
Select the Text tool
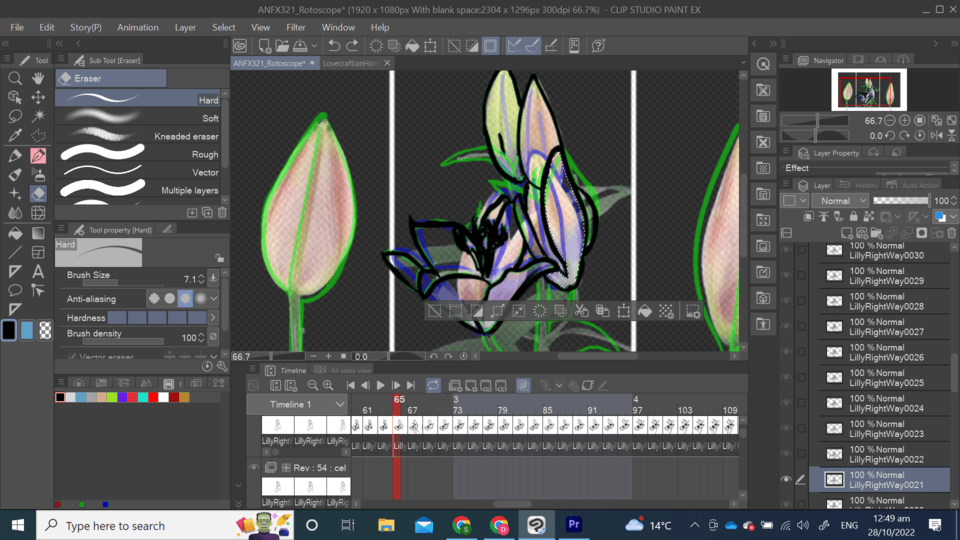tap(38, 271)
